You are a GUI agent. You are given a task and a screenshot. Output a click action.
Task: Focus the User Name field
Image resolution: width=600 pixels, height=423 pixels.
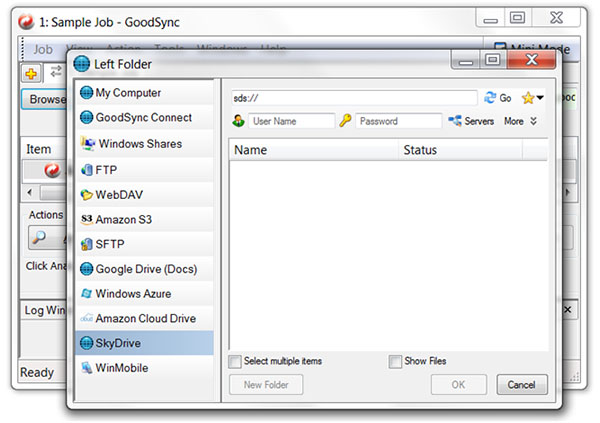click(292, 121)
